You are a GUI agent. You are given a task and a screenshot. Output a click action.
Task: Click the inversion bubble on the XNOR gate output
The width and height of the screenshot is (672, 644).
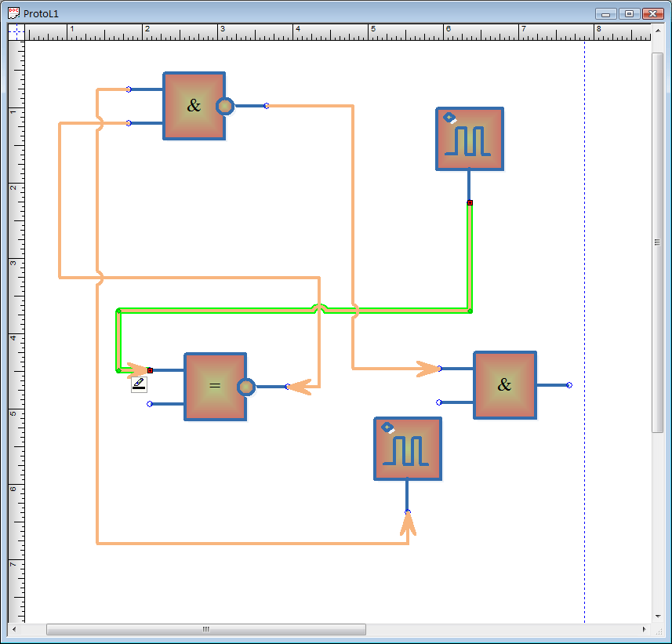click(246, 387)
